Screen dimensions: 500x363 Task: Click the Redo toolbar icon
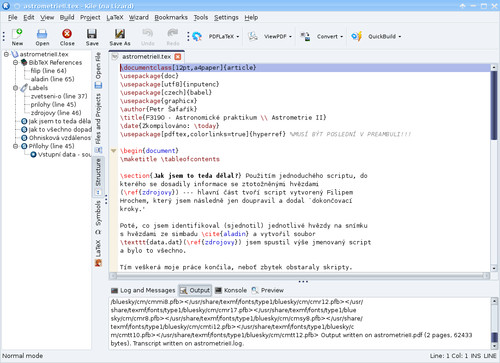[x=173, y=33]
